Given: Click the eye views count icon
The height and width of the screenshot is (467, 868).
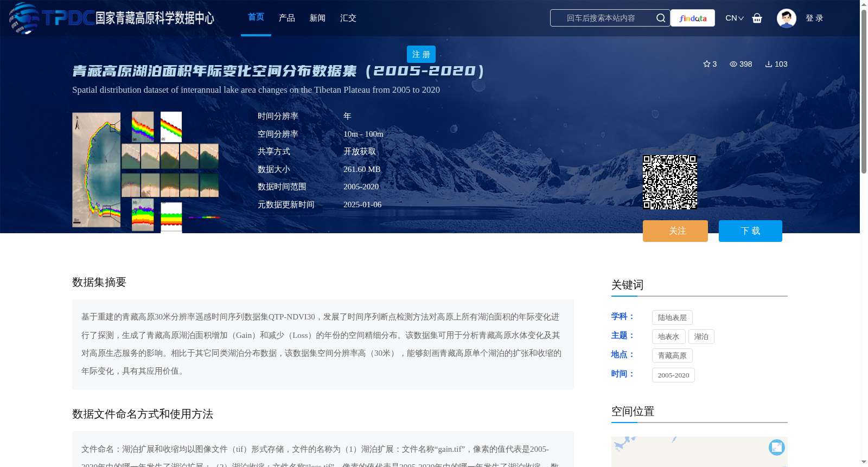Looking at the screenshot, I should coord(733,64).
